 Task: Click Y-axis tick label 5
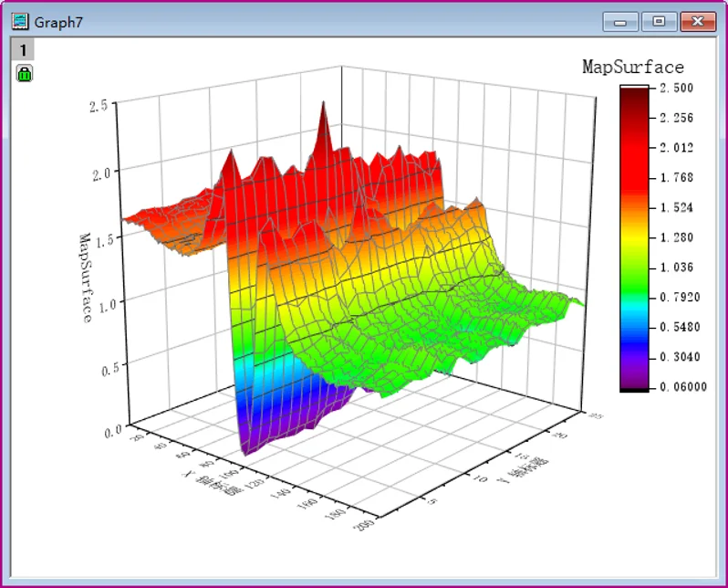432,500
